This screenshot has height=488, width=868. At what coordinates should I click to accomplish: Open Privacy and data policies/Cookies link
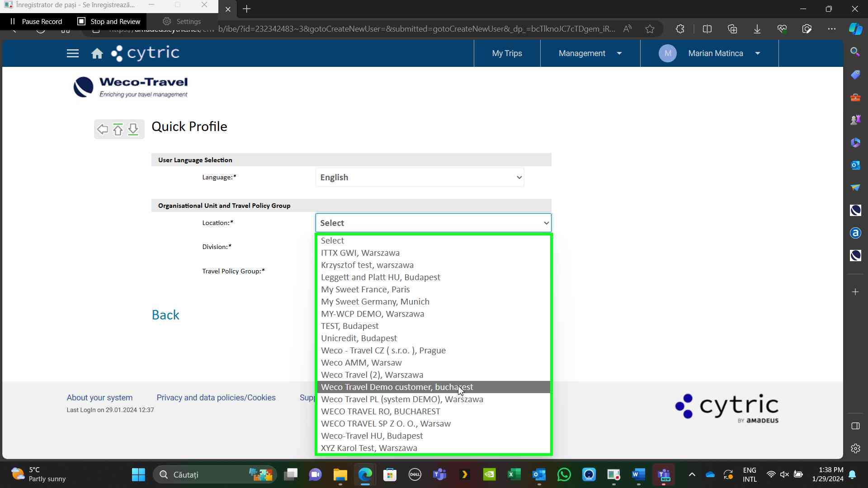tap(216, 398)
